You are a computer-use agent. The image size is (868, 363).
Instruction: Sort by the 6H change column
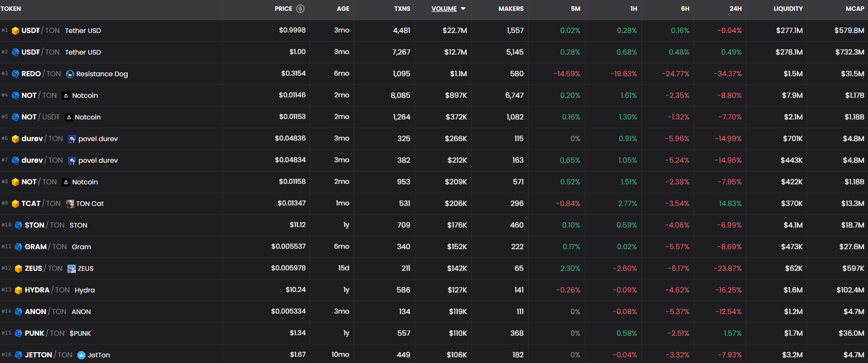pos(685,9)
